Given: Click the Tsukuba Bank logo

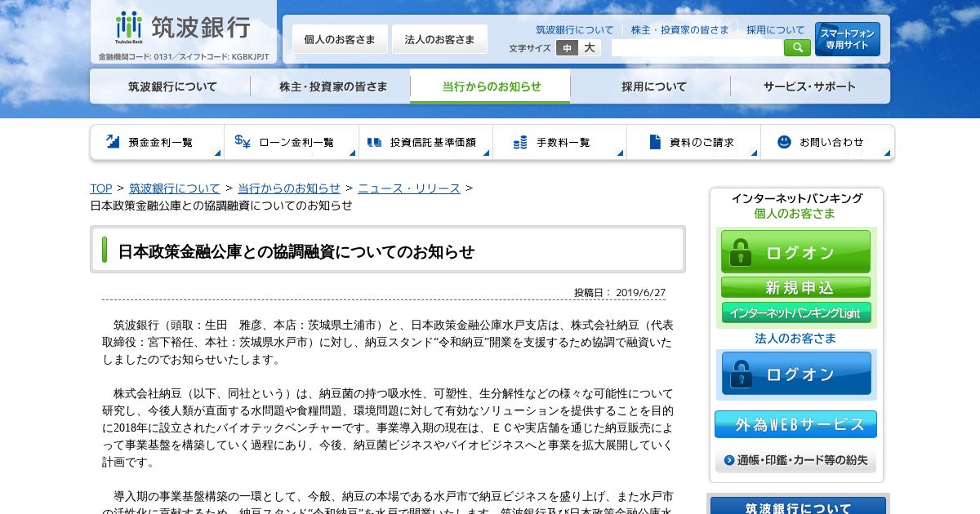Looking at the screenshot, I should click(x=183, y=28).
